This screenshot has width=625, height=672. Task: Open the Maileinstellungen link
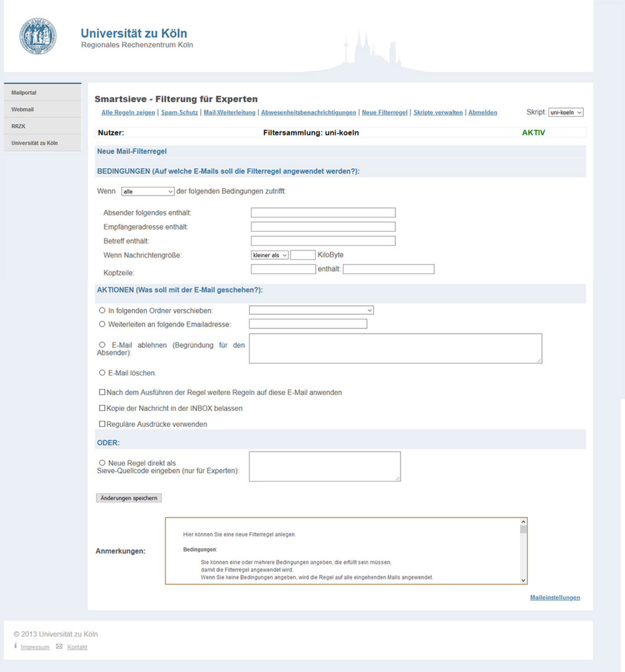(x=555, y=598)
